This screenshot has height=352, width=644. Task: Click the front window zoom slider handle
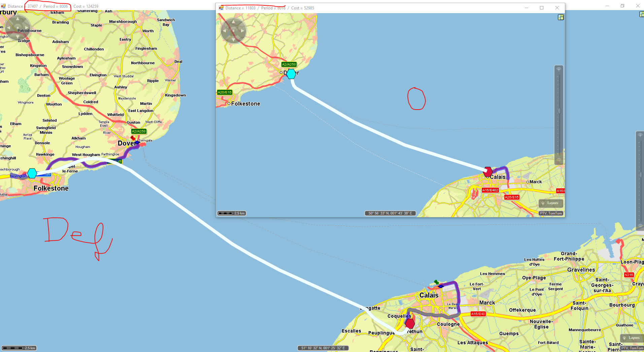click(x=559, y=111)
